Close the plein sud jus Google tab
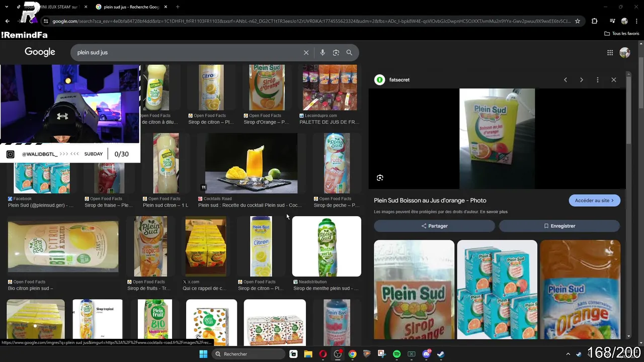 pyautogui.click(x=166, y=7)
